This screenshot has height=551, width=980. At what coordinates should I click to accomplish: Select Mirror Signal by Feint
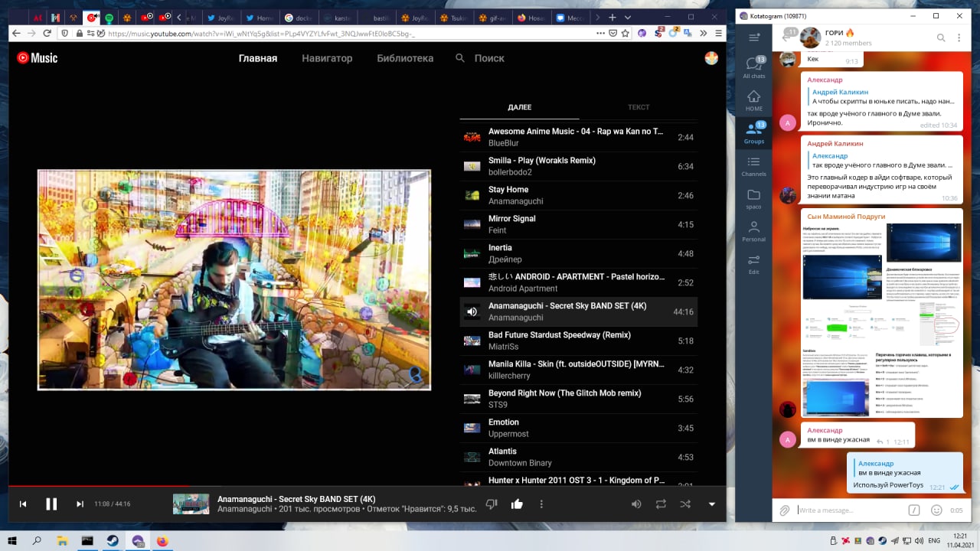[579, 224]
